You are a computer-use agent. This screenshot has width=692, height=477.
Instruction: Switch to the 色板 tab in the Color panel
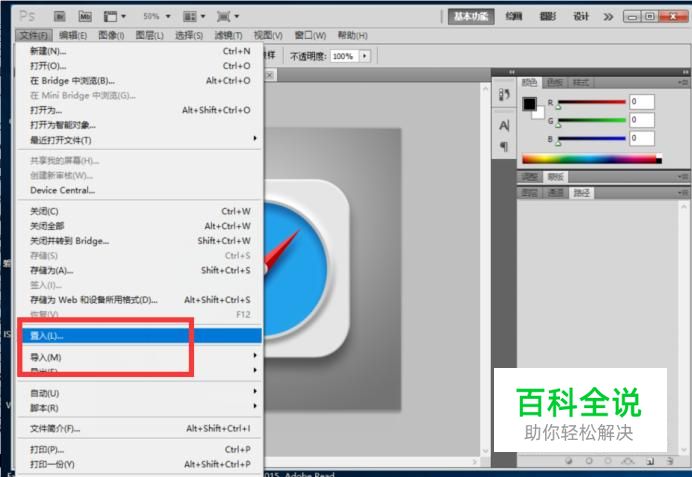555,83
